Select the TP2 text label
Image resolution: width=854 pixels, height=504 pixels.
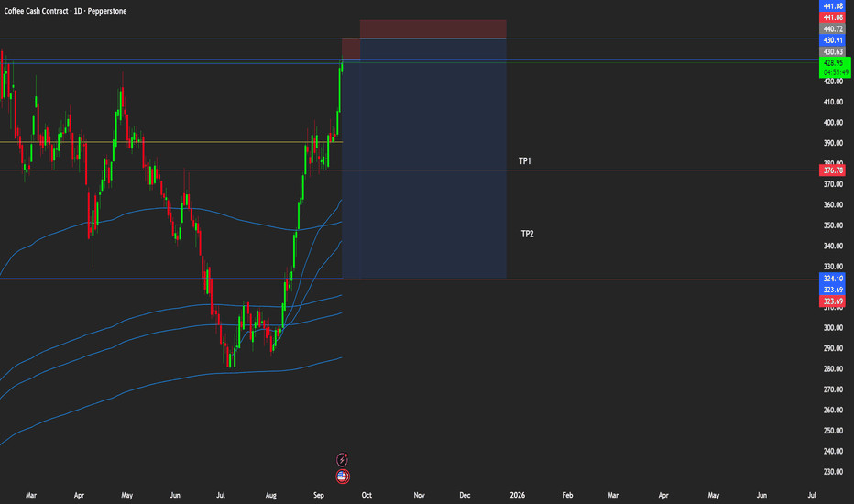tap(527, 235)
